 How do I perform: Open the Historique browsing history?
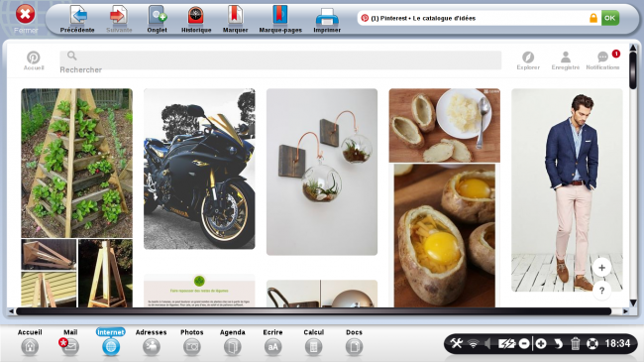click(x=196, y=19)
